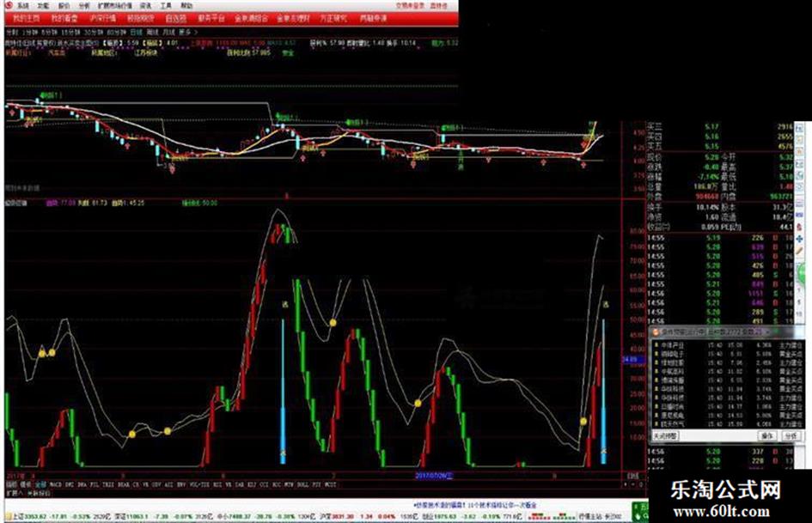Click the 2017/07/26 date marker on time axis
Screen dimensions: 812x523
pyautogui.click(x=434, y=476)
